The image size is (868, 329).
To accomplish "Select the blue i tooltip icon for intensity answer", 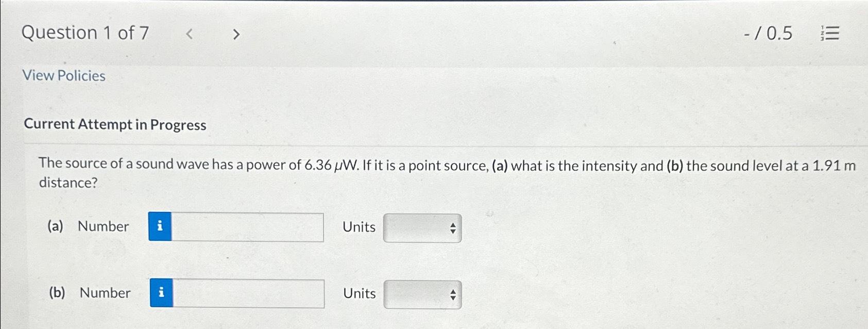I will [161, 227].
